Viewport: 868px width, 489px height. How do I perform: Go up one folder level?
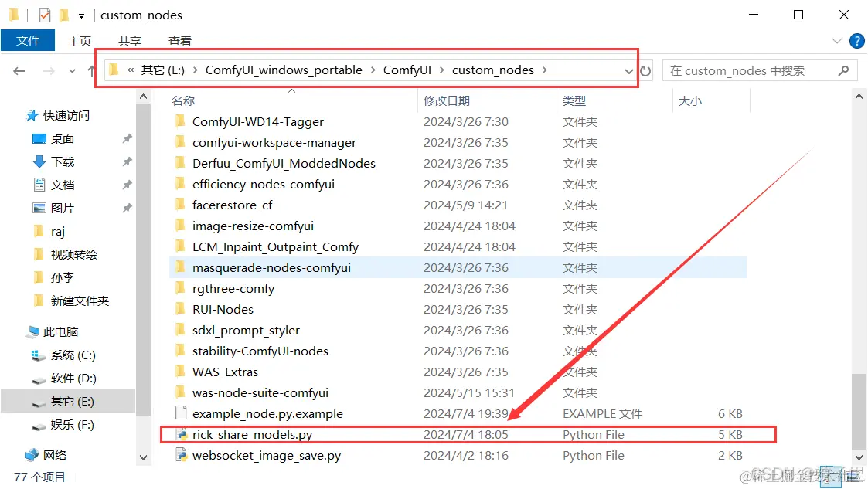click(91, 71)
